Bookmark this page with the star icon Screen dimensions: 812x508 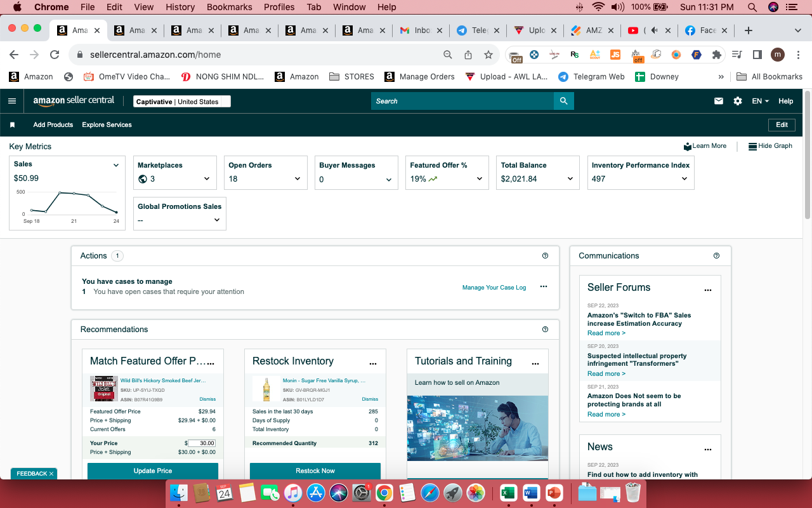[x=488, y=55]
